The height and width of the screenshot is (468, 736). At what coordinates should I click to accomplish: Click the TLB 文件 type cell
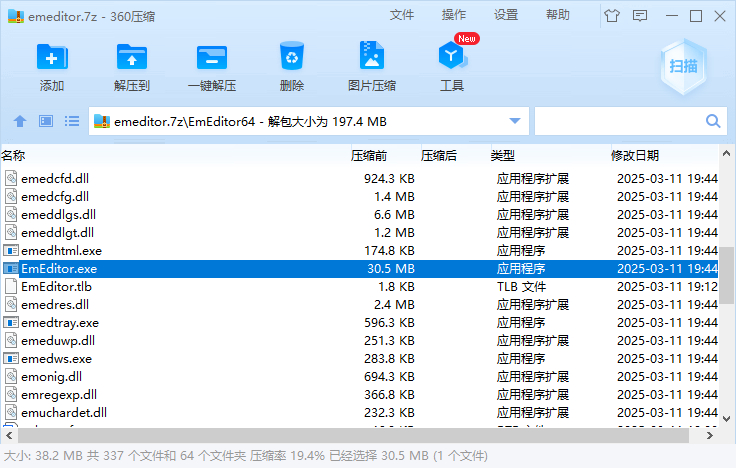[x=521, y=287]
